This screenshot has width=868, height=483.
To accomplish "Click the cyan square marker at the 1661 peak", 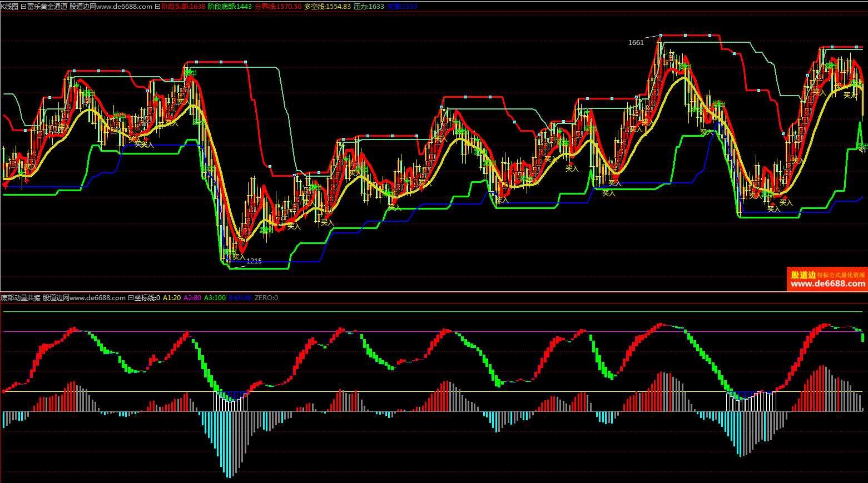I will pos(661,35).
